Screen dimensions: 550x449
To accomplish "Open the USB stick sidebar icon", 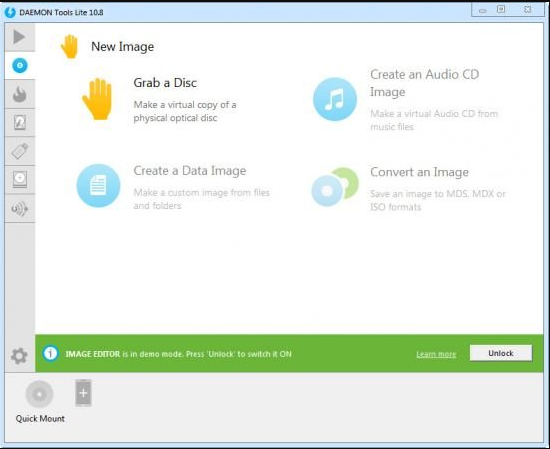I will pyautogui.click(x=20, y=151).
